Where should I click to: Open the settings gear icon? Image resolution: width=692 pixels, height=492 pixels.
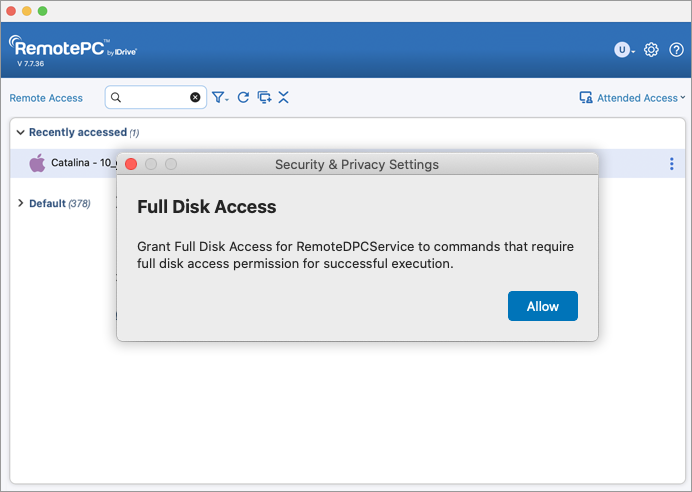[651, 49]
